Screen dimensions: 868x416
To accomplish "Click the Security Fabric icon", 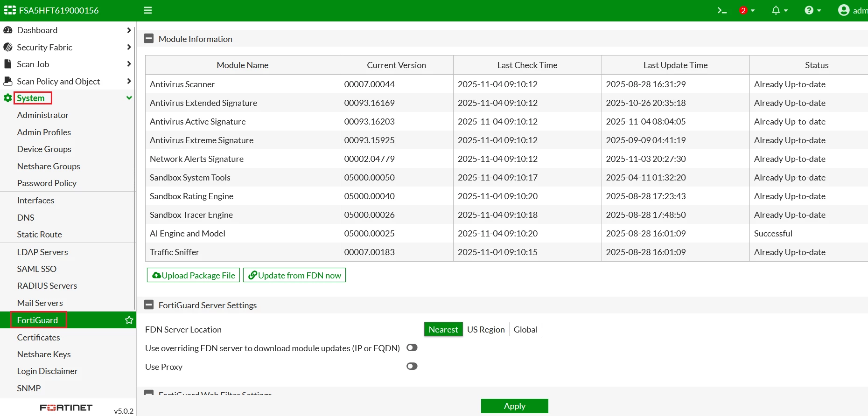I will coord(8,47).
